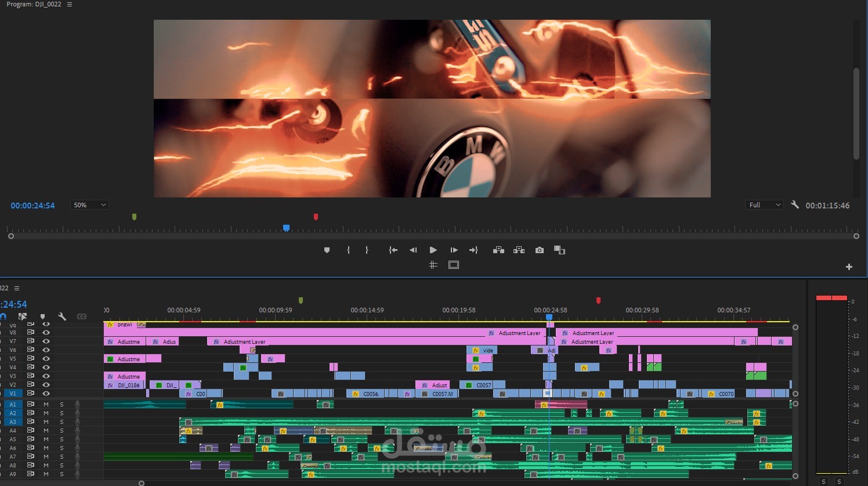Toggle sync lock on track V6
Screen dimensions: 868x486
point(30,350)
